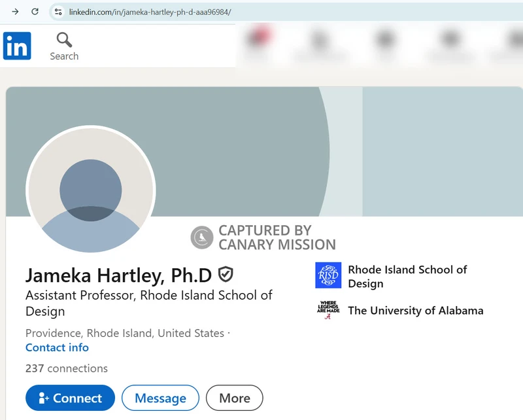The height and width of the screenshot is (420, 523).
Task: Reload the page with refresh icon
Action: tap(35, 12)
